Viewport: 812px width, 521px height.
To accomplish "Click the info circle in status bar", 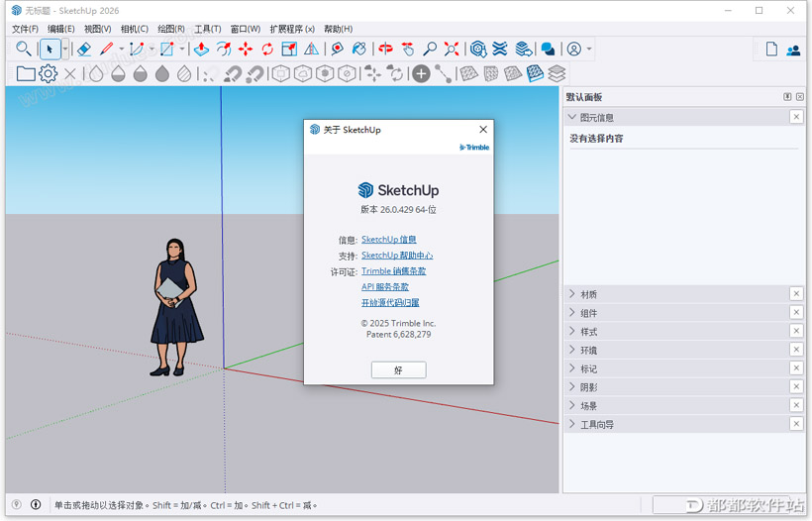I will coord(37,505).
